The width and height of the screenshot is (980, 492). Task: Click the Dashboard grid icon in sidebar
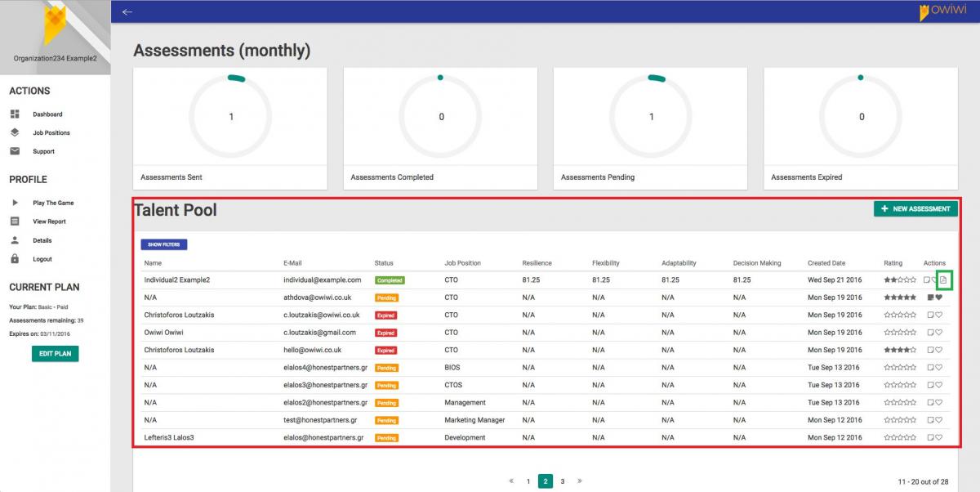[15, 114]
